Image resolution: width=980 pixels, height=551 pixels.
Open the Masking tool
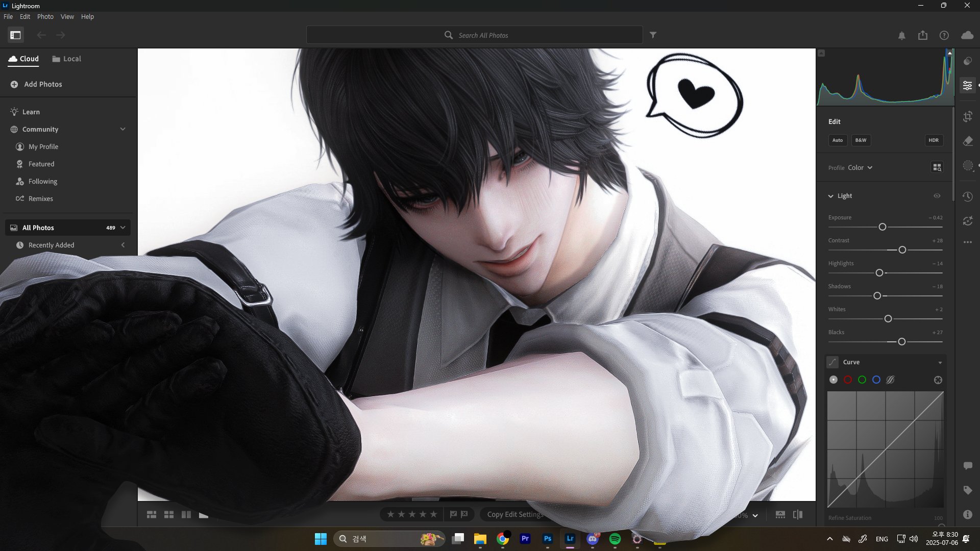[968, 165]
